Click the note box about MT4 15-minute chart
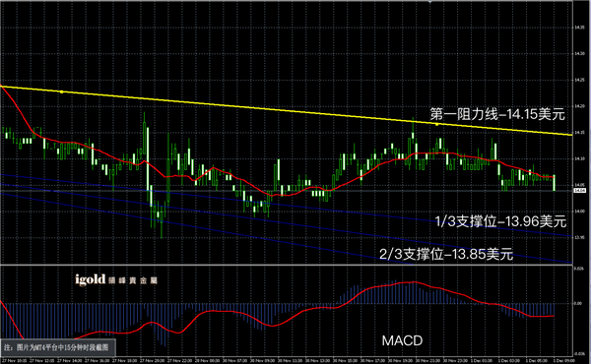 point(58,347)
